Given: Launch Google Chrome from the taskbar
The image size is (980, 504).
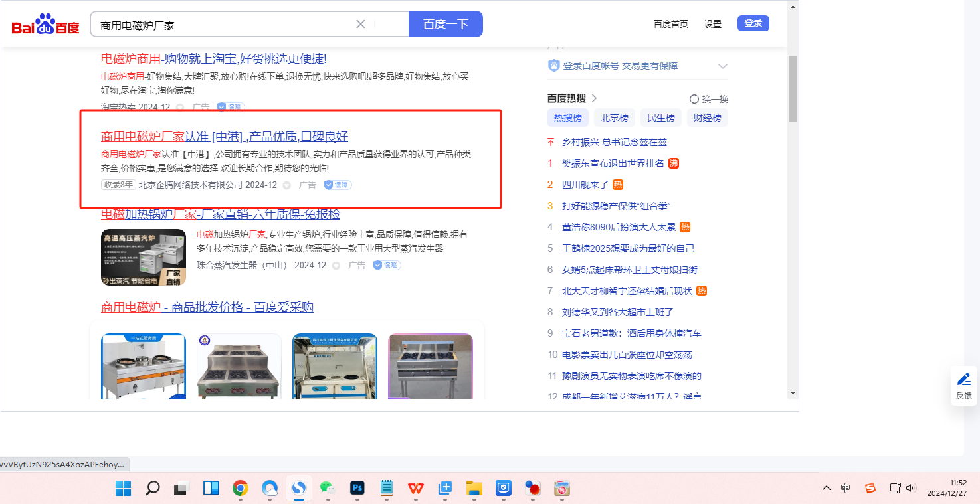Looking at the screenshot, I should point(240,489).
